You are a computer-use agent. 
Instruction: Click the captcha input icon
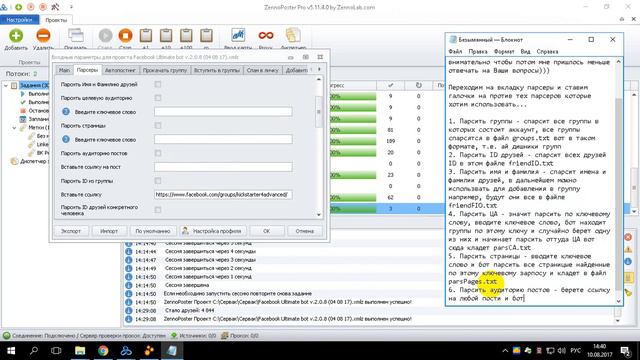238,36
